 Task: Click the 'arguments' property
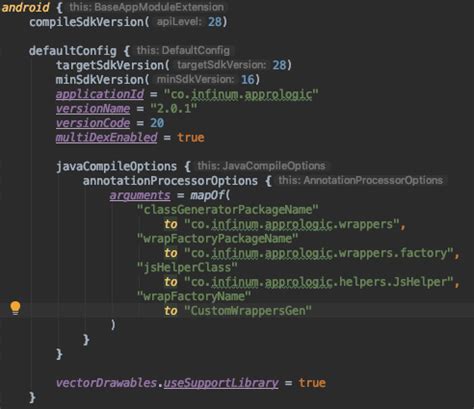click(140, 195)
